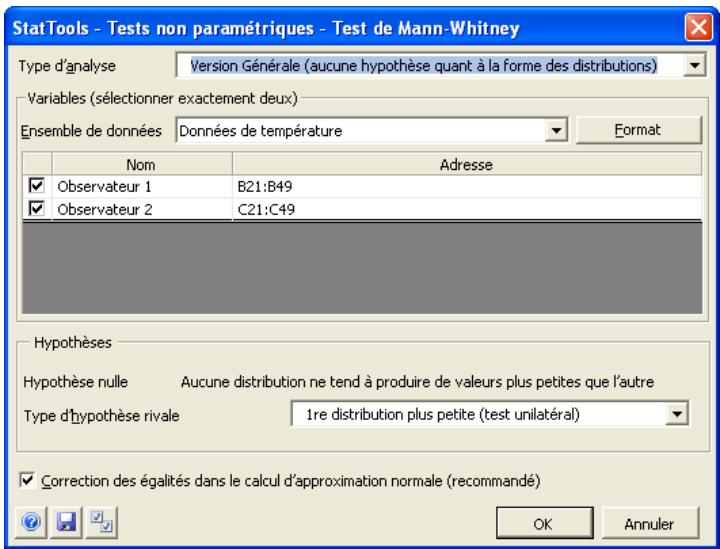Click the B21:B49 address cell
Screen dimensions: 720x549
[x=467, y=186]
